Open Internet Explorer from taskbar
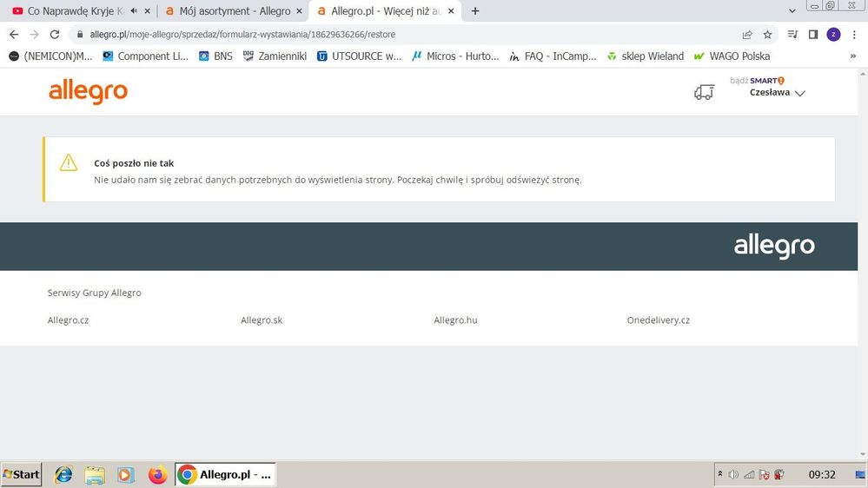This screenshot has width=868, height=488. coord(63,475)
